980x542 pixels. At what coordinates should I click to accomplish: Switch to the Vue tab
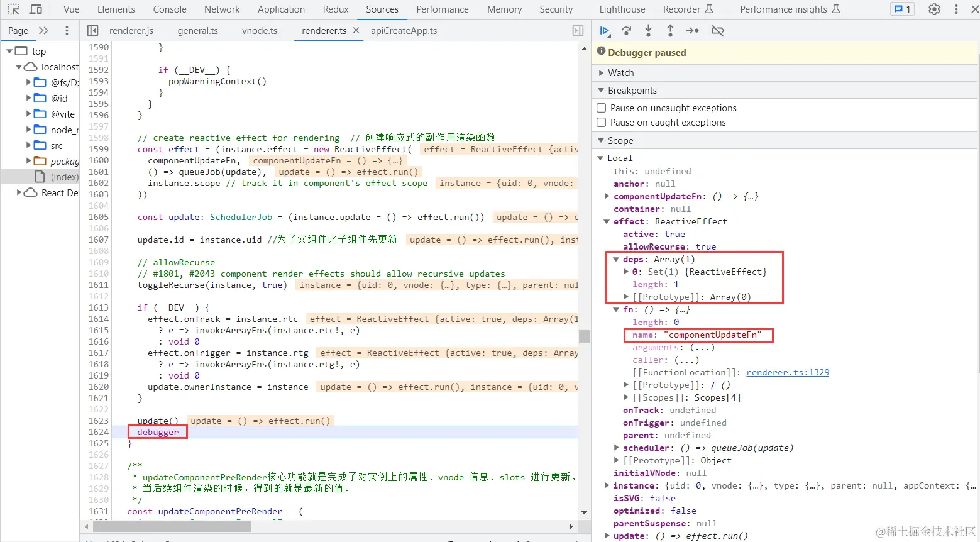72,9
